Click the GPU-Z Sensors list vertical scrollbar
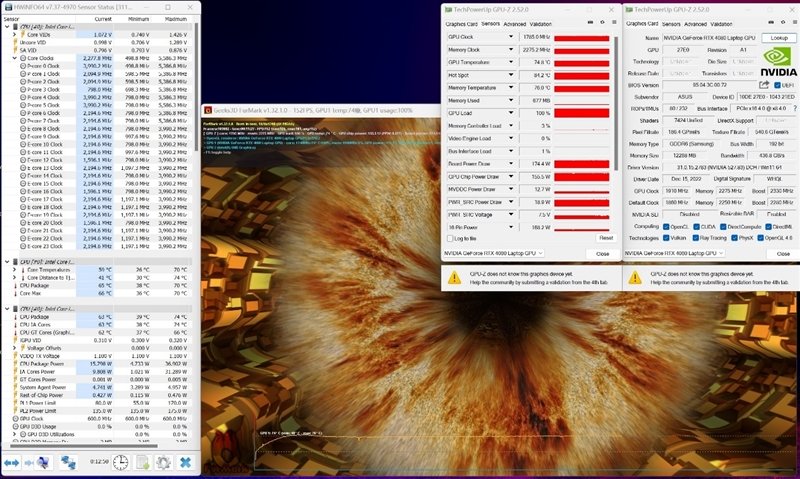Image resolution: width=800 pixels, height=479 pixels. 616,102
